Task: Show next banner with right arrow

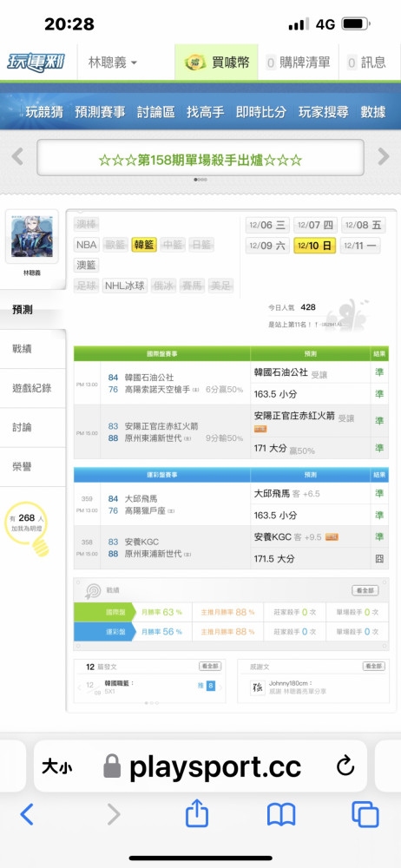Action: click(384, 156)
